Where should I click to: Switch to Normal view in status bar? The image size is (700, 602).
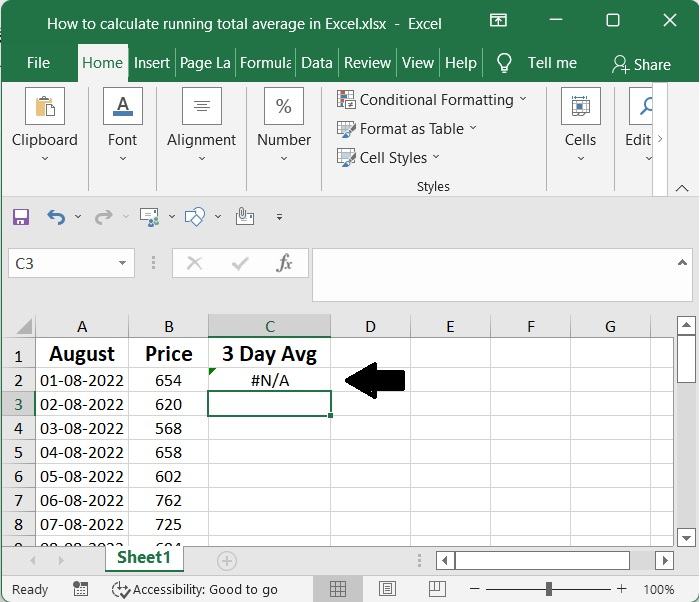click(339, 589)
